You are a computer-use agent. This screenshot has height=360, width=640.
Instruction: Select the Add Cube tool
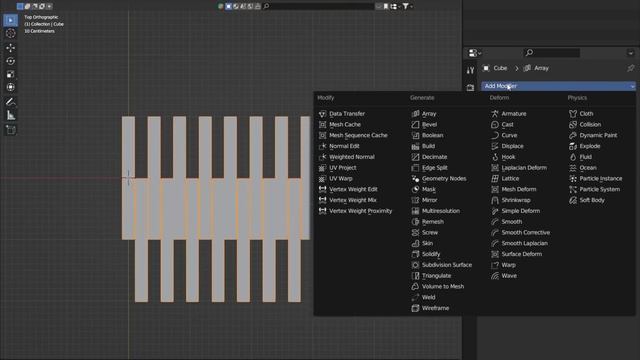[11, 130]
